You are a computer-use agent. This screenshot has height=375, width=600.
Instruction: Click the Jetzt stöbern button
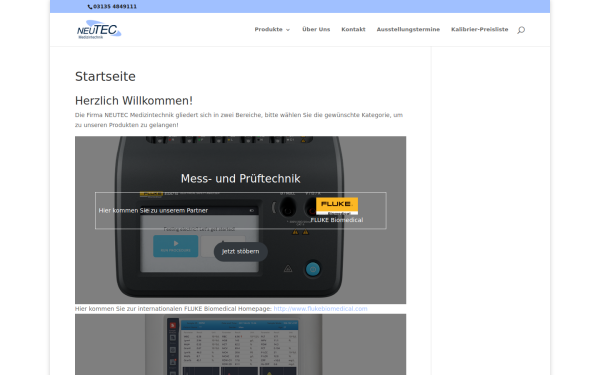tap(240, 251)
